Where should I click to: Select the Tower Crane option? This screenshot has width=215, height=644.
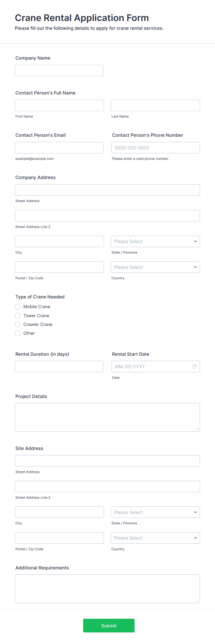coord(18,316)
